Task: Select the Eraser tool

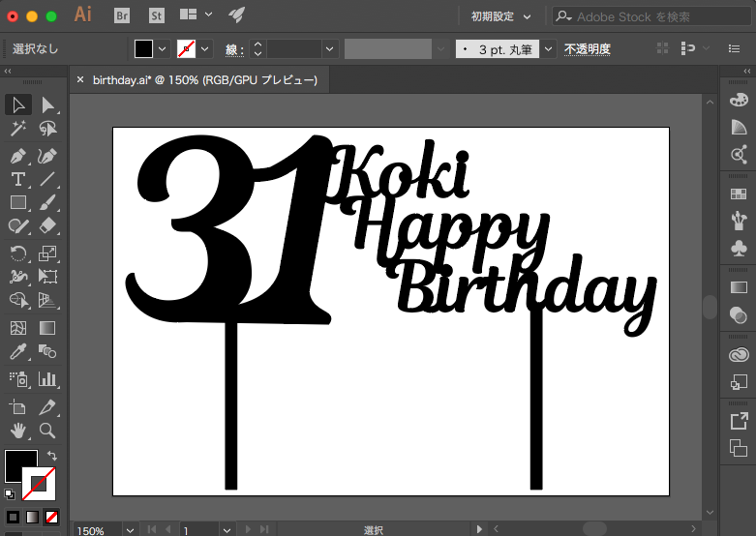Action: click(47, 225)
